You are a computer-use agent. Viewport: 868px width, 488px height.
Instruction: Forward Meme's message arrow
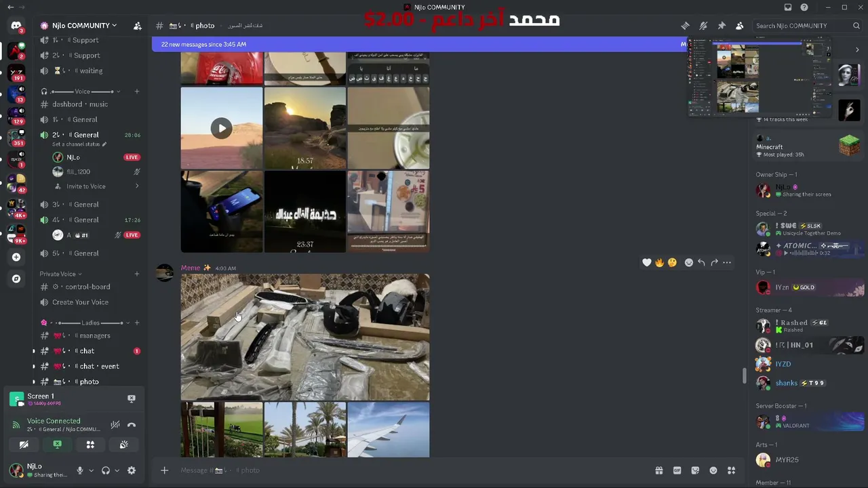(714, 262)
